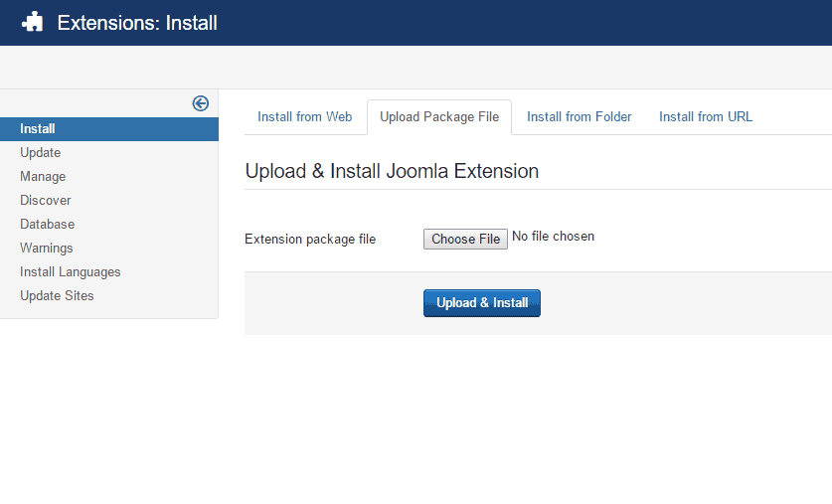Switch to the Install from Folder tab
This screenshot has width=832, height=504.
(x=579, y=116)
